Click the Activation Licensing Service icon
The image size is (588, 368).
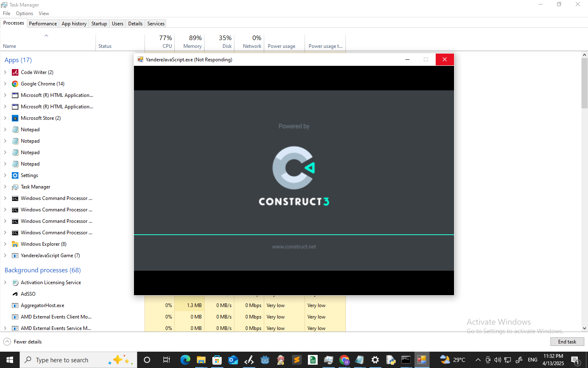(15, 283)
